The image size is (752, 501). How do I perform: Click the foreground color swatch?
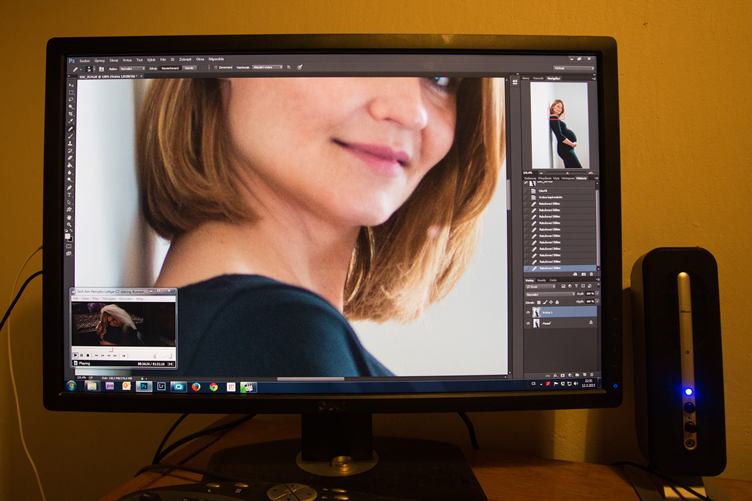68,236
